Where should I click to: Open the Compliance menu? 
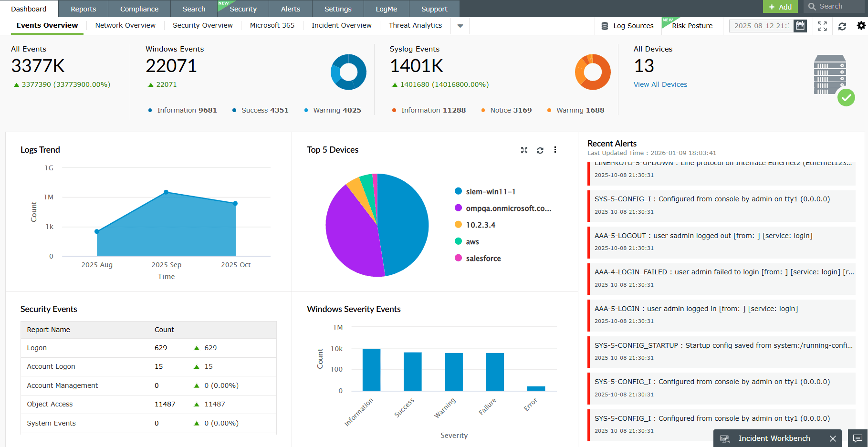point(139,9)
